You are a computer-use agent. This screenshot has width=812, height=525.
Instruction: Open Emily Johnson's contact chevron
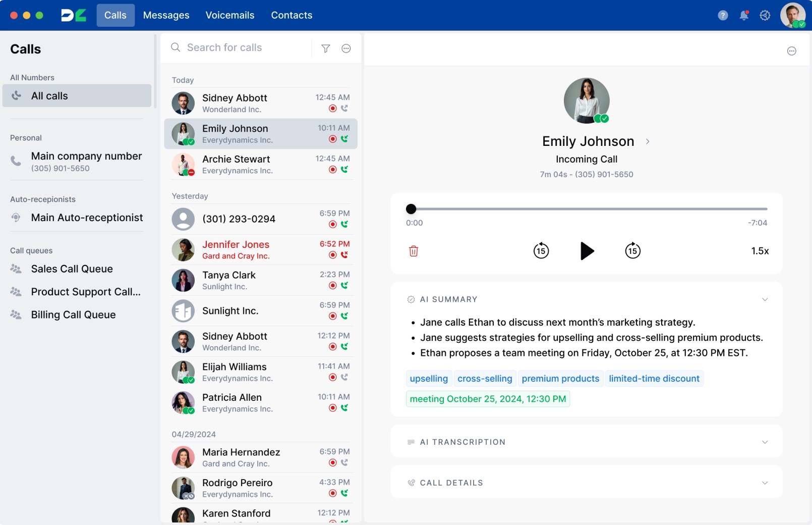click(x=648, y=142)
